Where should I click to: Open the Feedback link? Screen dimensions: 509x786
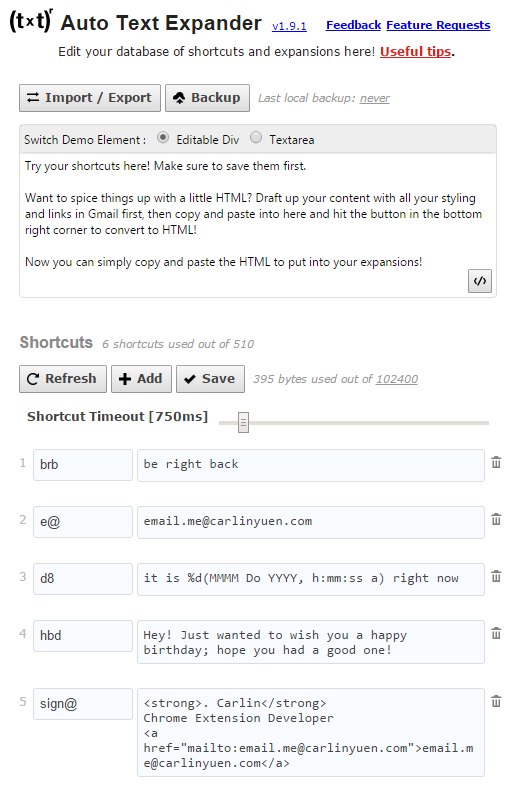[x=353, y=25]
